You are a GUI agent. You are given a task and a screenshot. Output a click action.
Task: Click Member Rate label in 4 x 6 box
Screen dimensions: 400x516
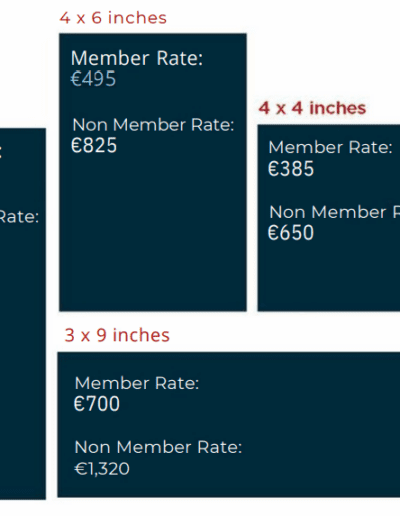pyautogui.click(x=137, y=58)
